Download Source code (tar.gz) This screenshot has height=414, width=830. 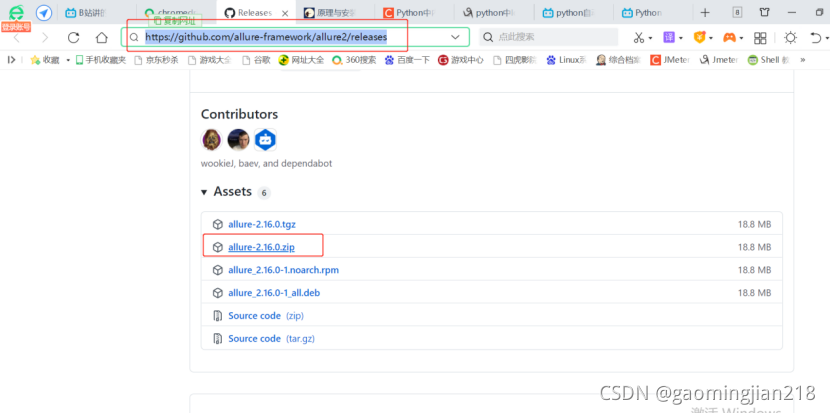tap(271, 338)
